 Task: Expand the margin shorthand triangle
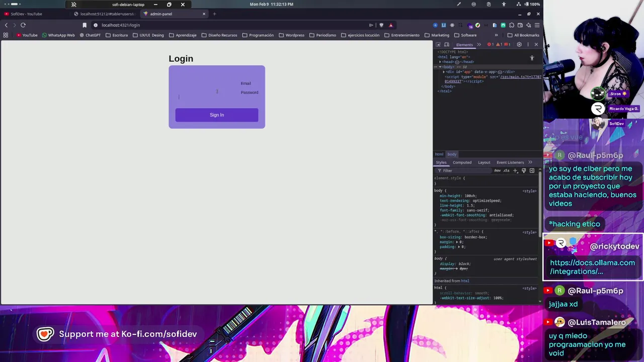pos(456,242)
